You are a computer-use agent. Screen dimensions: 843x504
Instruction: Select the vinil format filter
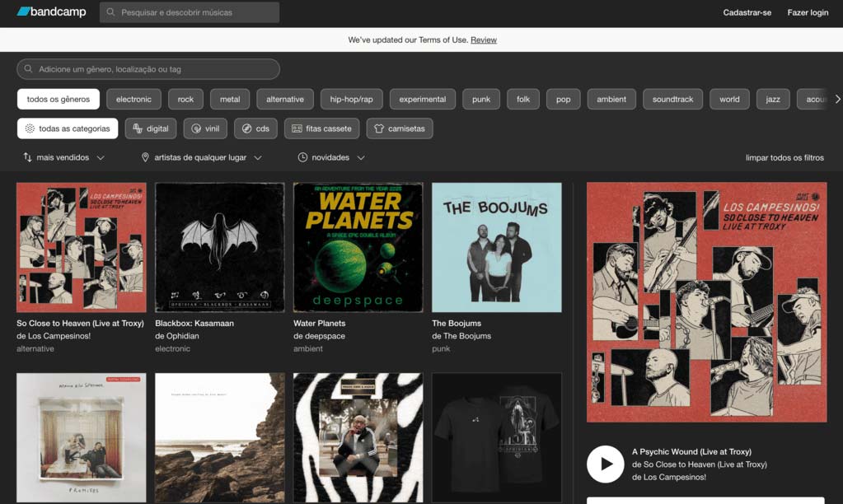pos(205,128)
